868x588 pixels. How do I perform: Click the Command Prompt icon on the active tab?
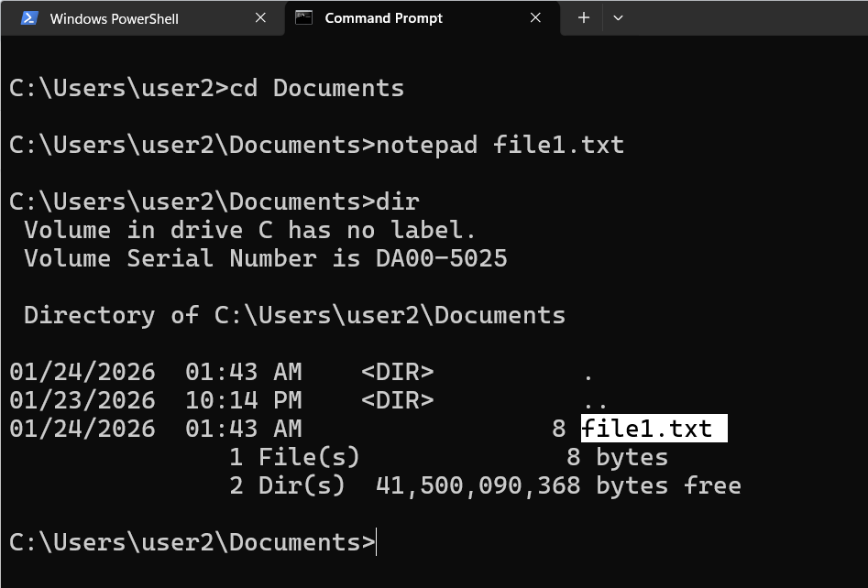[302, 17]
